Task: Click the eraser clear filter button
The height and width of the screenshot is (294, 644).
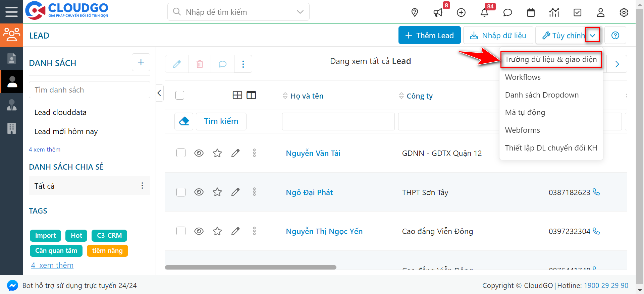Action: (184, 121)
